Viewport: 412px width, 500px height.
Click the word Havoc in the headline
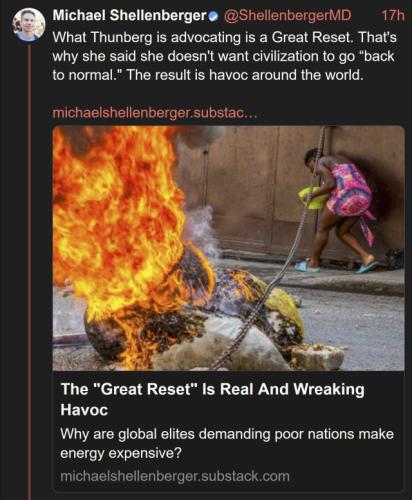[84, 410]
